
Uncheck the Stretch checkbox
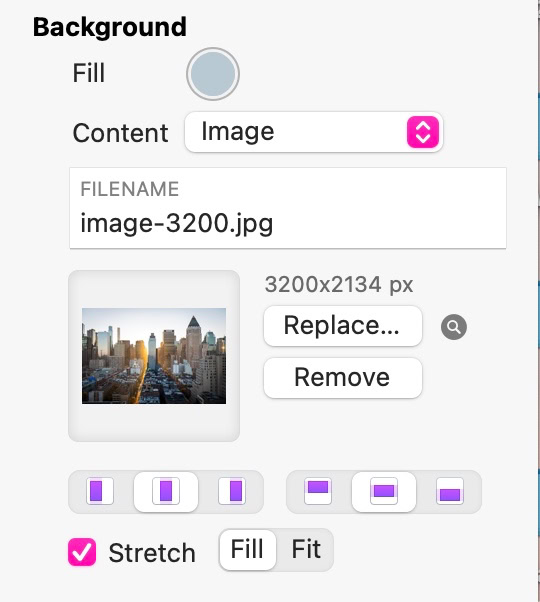[x=82, y=552]
